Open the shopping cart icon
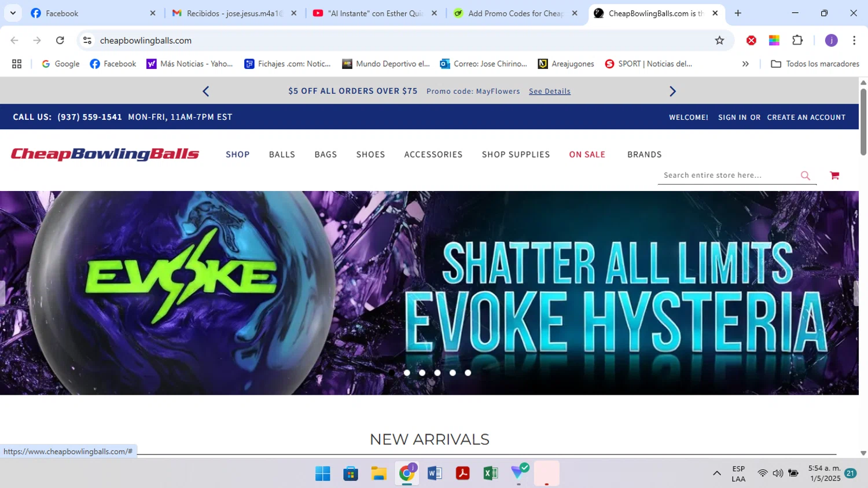 (834, 175)
